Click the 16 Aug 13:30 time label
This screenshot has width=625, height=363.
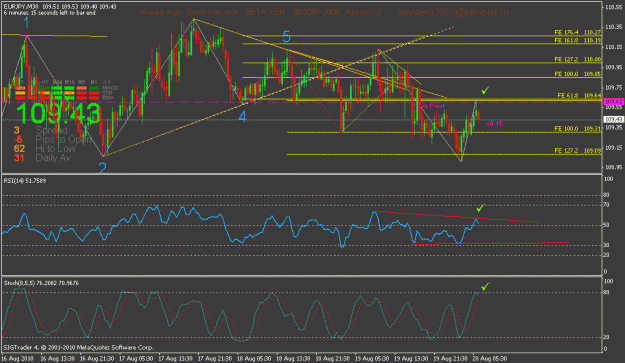(x=57, y=358)
